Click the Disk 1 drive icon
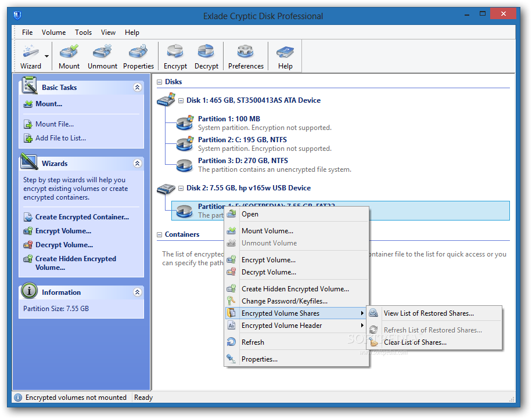 click(x=166, y=99)
